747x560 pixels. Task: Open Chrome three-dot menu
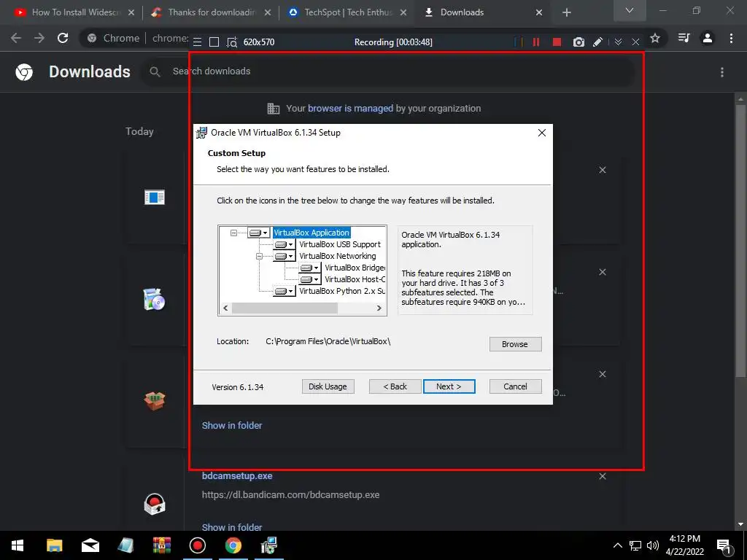731,38
